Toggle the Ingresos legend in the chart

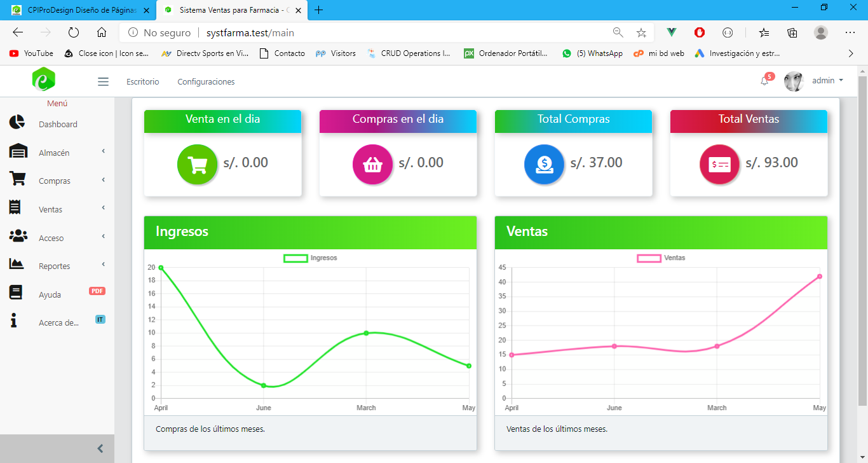click(310, 258)
